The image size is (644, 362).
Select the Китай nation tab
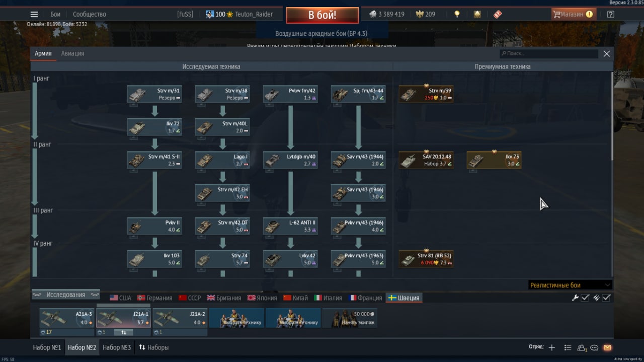(x=296, y=298)
